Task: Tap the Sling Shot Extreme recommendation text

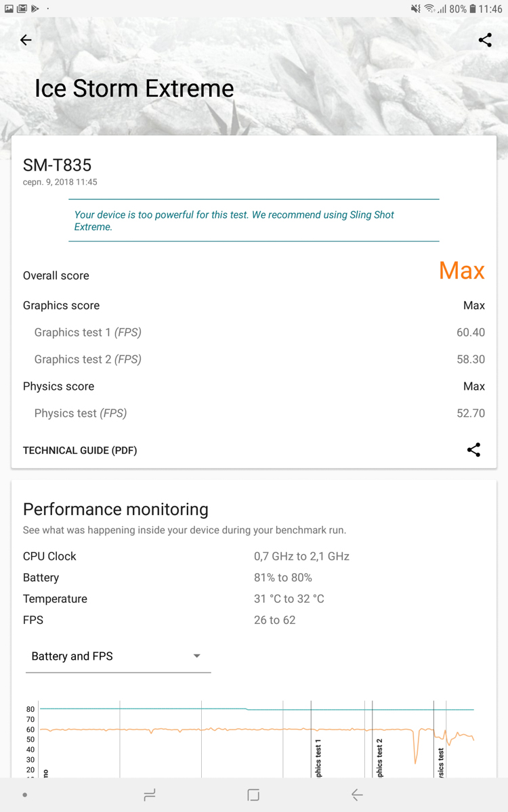Action: point(234,221)
